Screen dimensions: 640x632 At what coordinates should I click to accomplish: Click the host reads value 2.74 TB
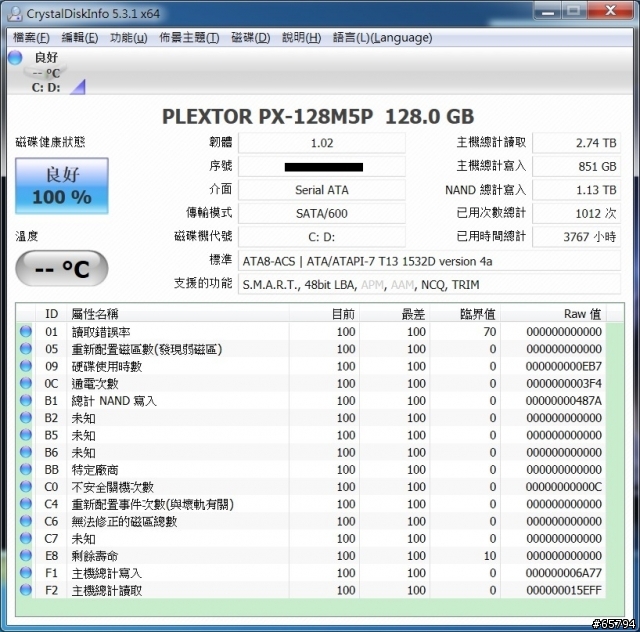pyautogui.click(x=576, y=143)
